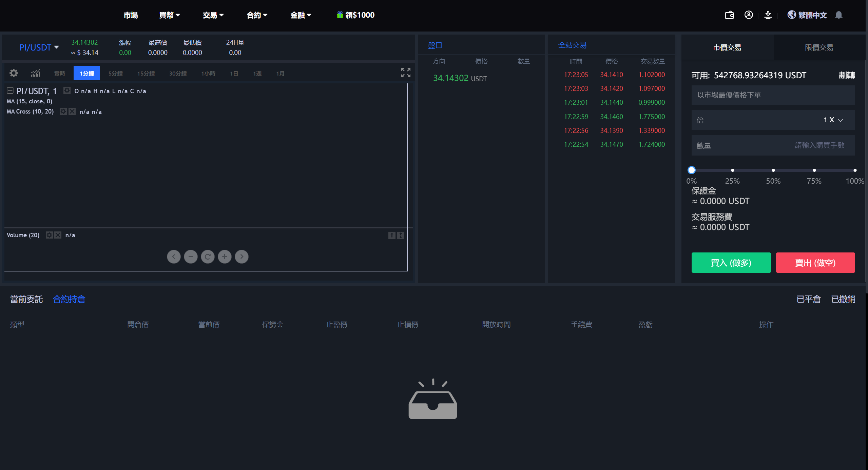Open the chart indicators icon

pos(36,73)
